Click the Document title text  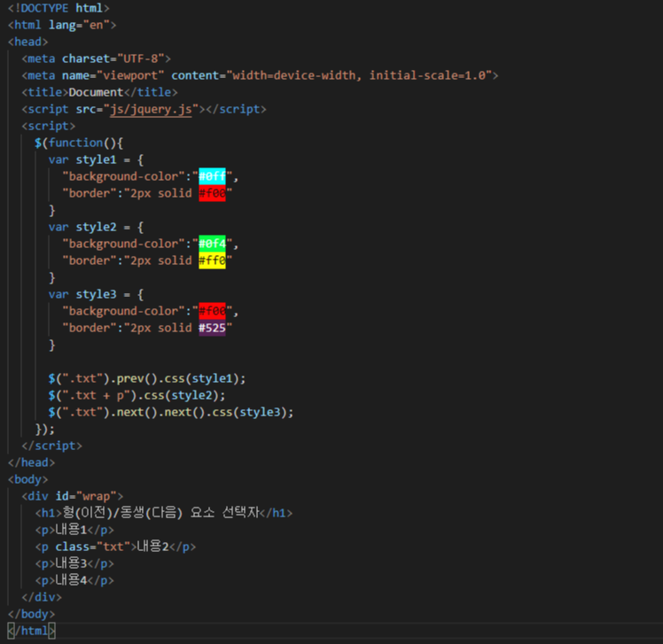coord(96,92)
